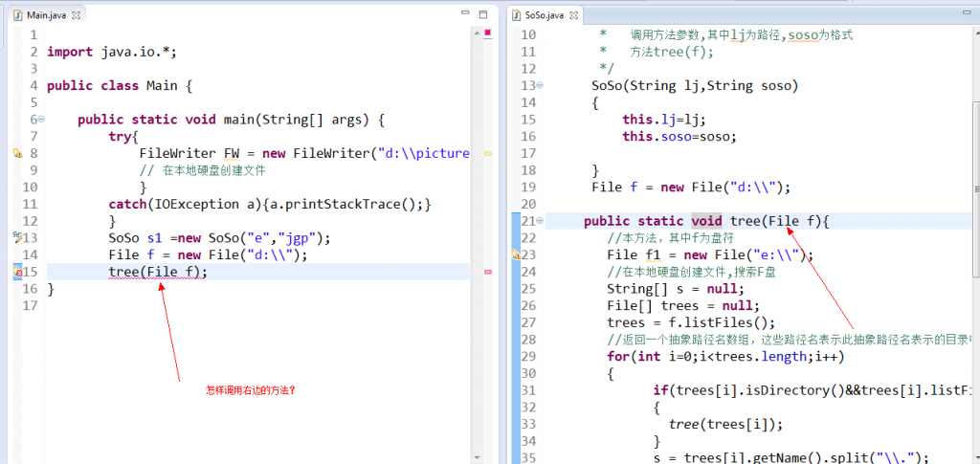Minimize the SoSo.java editor pane

pyautogui.click(x=965, y=13)
